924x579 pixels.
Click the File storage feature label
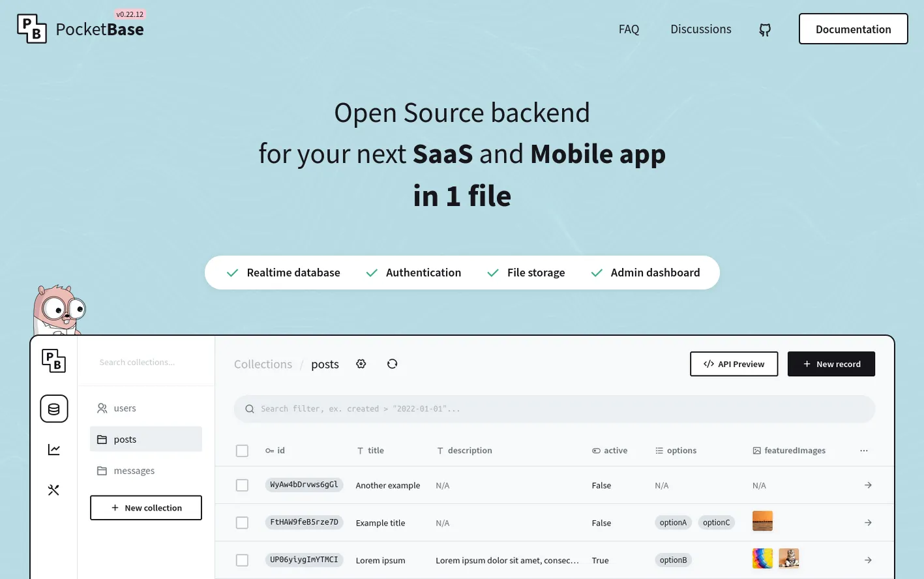[536, 273]
